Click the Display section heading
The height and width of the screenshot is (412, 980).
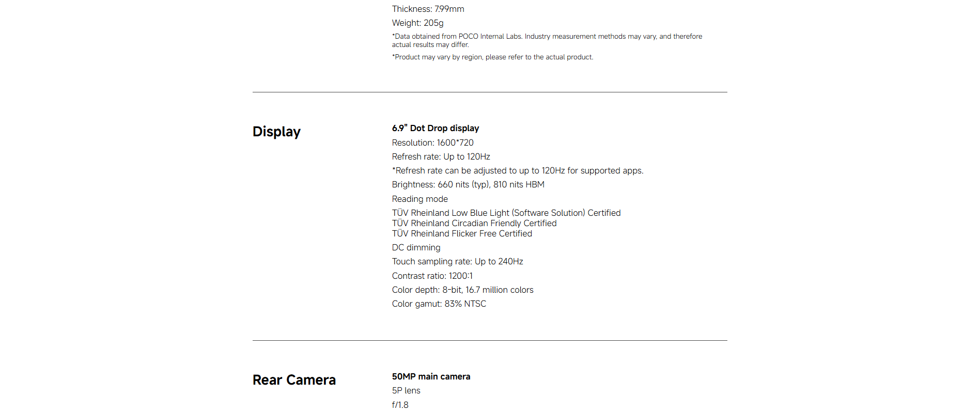tap(276, 132)
